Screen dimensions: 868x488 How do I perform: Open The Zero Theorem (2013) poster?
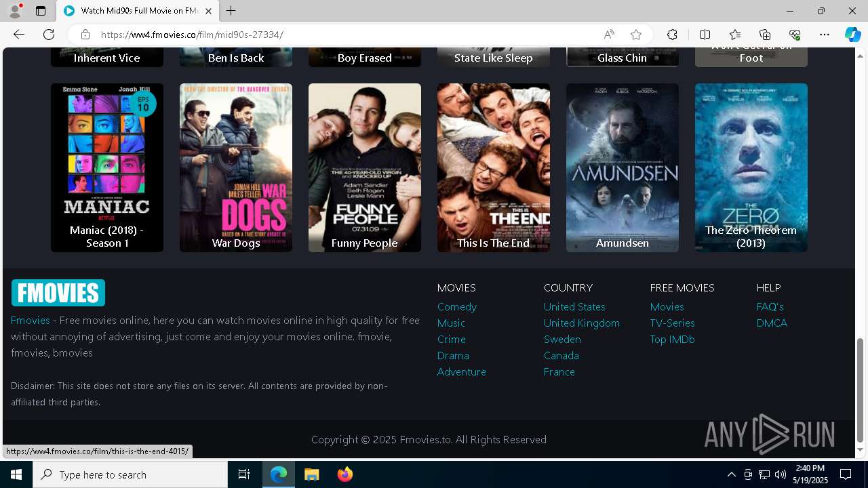[x=751, y=167]
